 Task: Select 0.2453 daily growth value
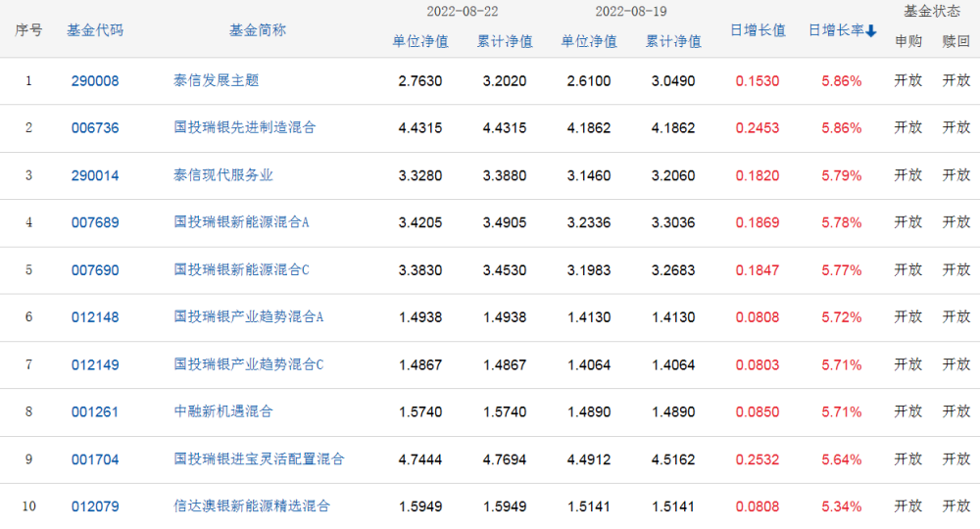pos(758,128)
